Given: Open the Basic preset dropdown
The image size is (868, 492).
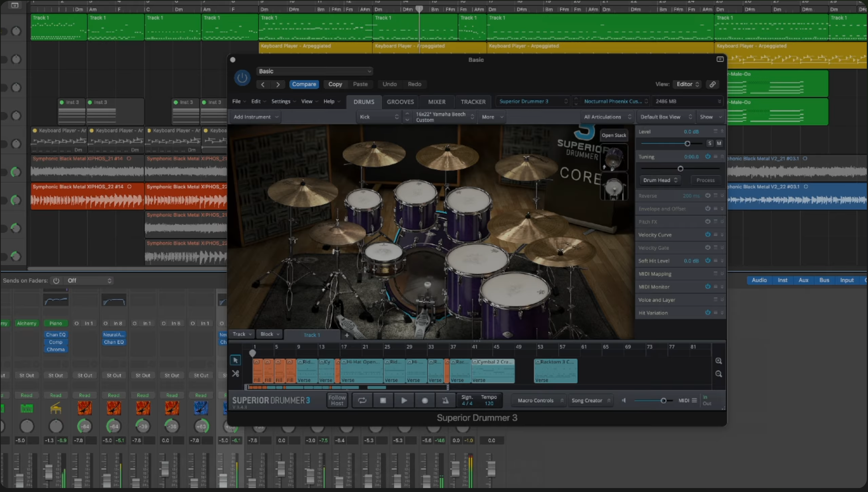Looking at the screenshot, I should pos(315,71).
